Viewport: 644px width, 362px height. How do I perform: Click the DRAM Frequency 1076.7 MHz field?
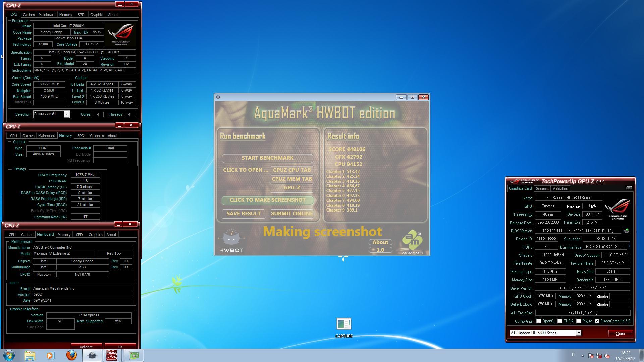[85, 175]
